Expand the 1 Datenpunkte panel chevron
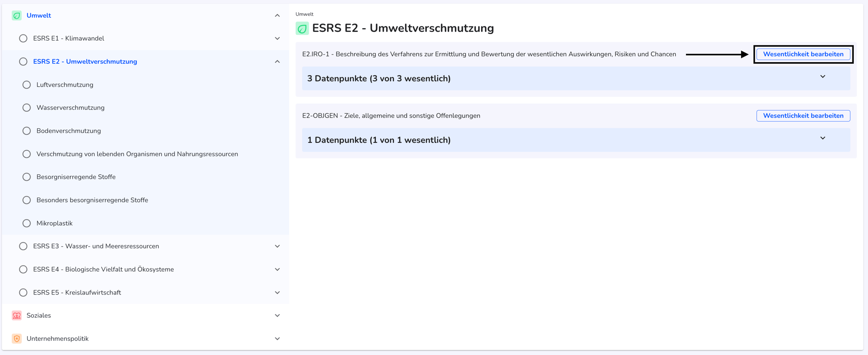Image resolution: width=868 pixels, height=355 pixels. [823, 138]
